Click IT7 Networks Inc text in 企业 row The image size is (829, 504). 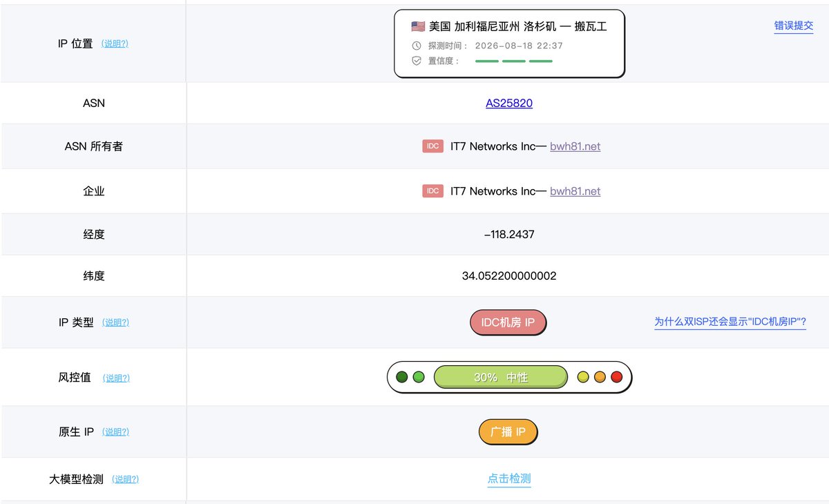click(x=493, y=191)
